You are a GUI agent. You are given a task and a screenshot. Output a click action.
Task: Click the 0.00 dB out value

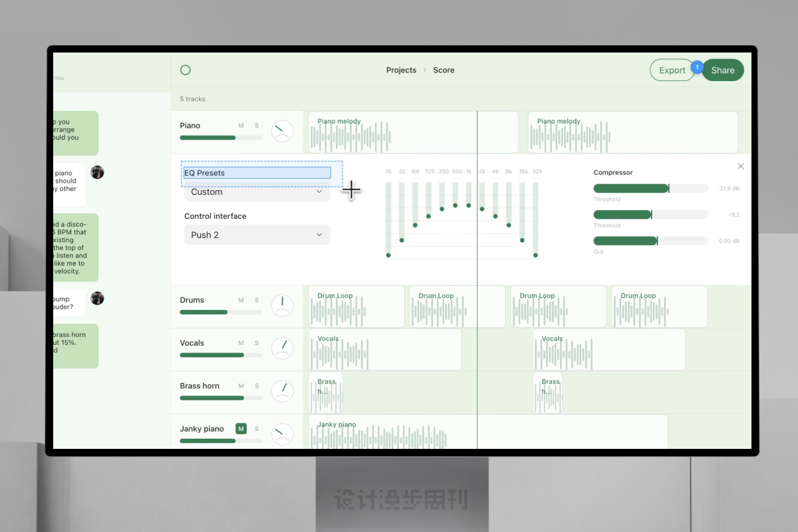(x=729, y=241)
